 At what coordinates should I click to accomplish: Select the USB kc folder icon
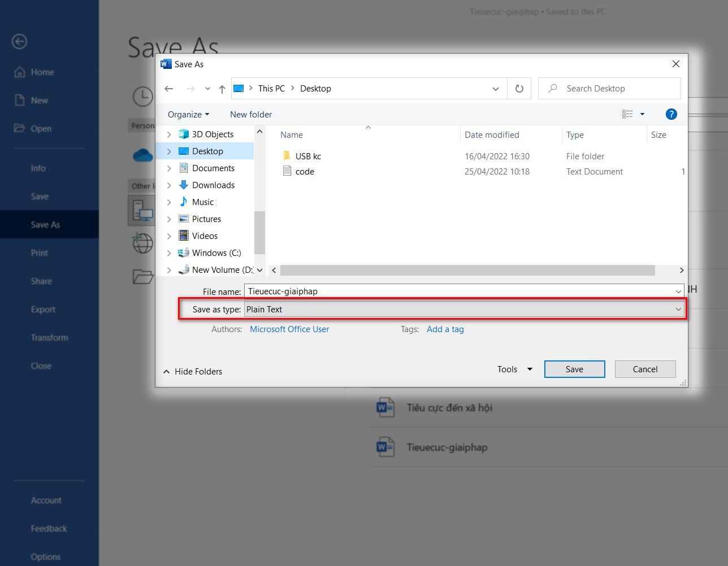point(287,156)
